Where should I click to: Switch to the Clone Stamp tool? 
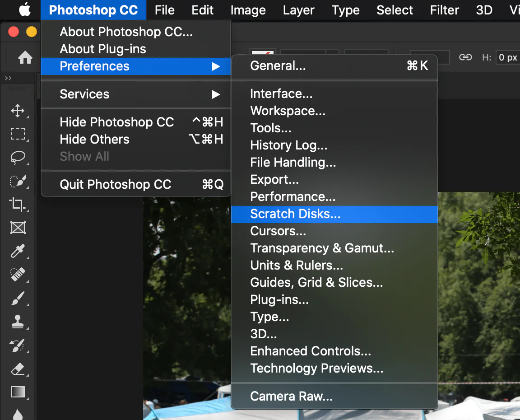point(18,322)
